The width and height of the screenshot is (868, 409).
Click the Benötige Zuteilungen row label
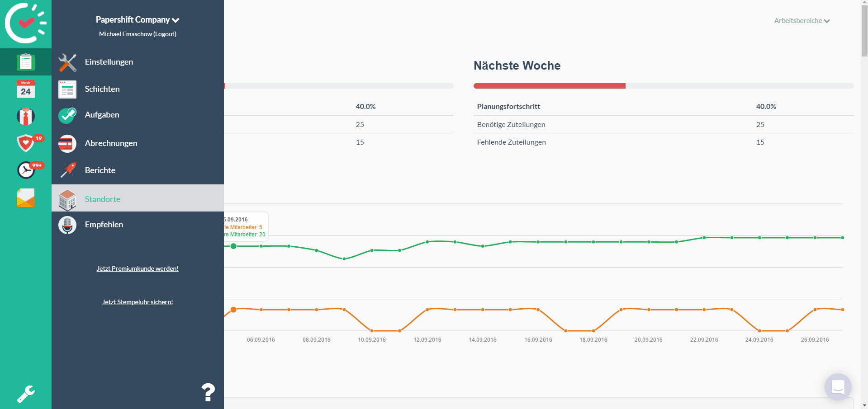[511, 125]
